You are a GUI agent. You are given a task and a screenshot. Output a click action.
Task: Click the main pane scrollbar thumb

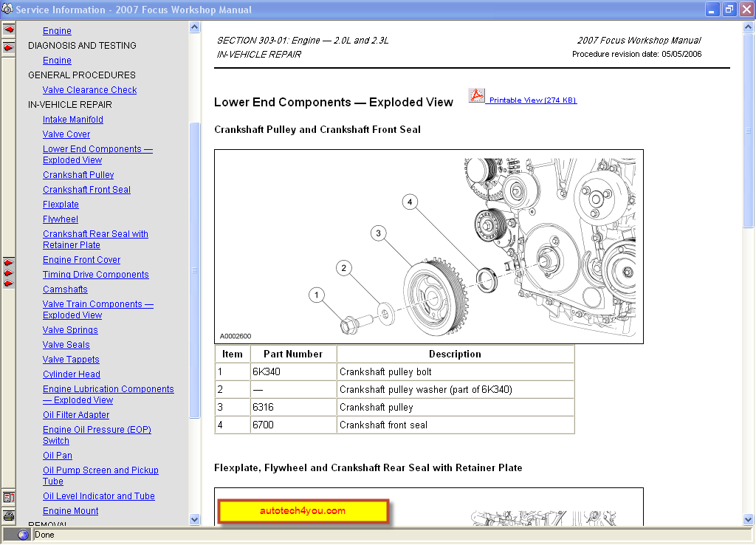tap(749, 130)
